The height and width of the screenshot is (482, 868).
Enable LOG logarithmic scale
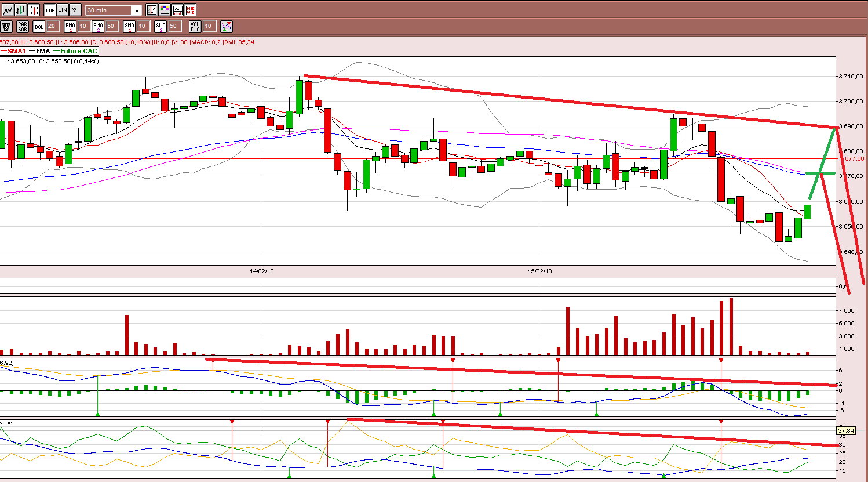[50, 10]
